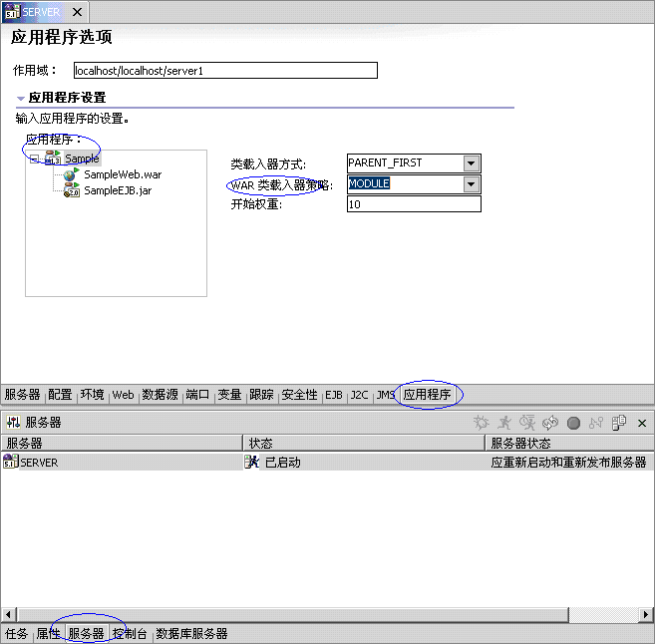Screen dimensions: 655x644
Task: Switch to the 服务器 editor tab
Action: (23, 394)
